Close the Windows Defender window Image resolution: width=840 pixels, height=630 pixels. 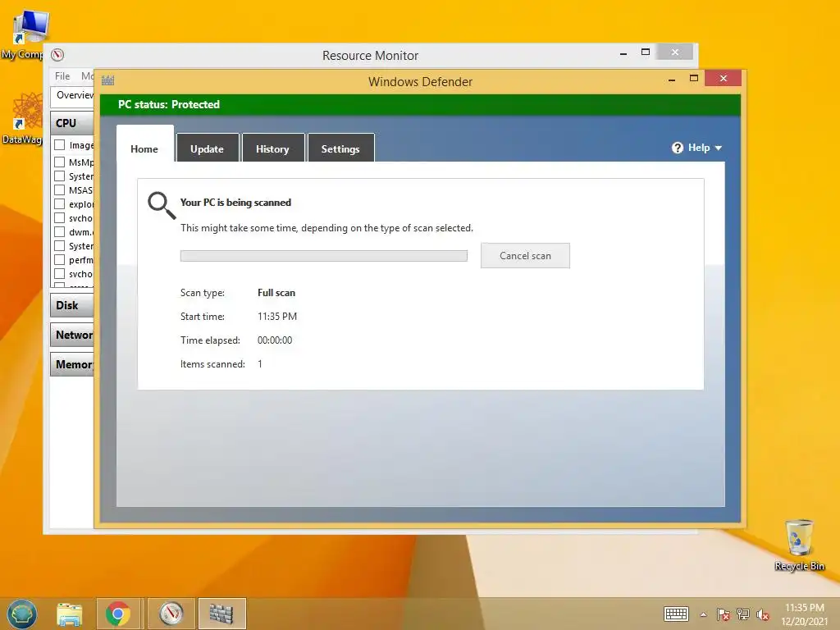pos(724,78)
